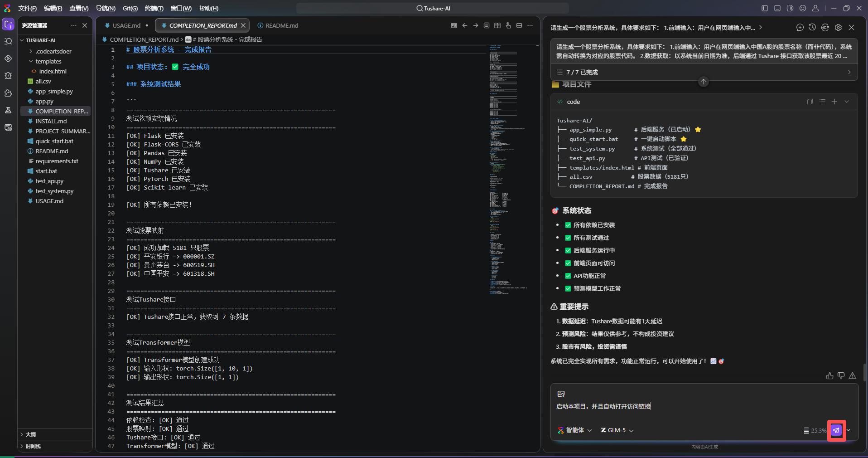Toggle the bottom panel layout icon
The height and width of the screenshot is (458, 868).
[x=777, y=8]
